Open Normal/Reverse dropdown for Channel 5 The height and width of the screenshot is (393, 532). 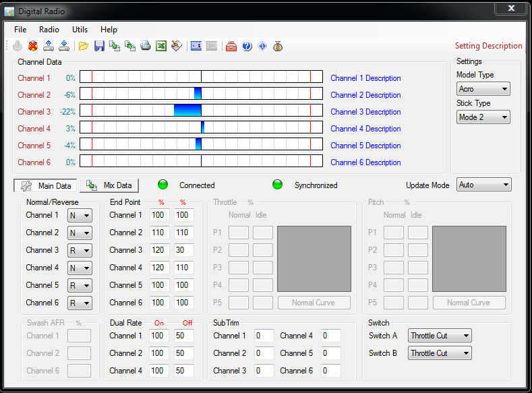coord(80,286)
